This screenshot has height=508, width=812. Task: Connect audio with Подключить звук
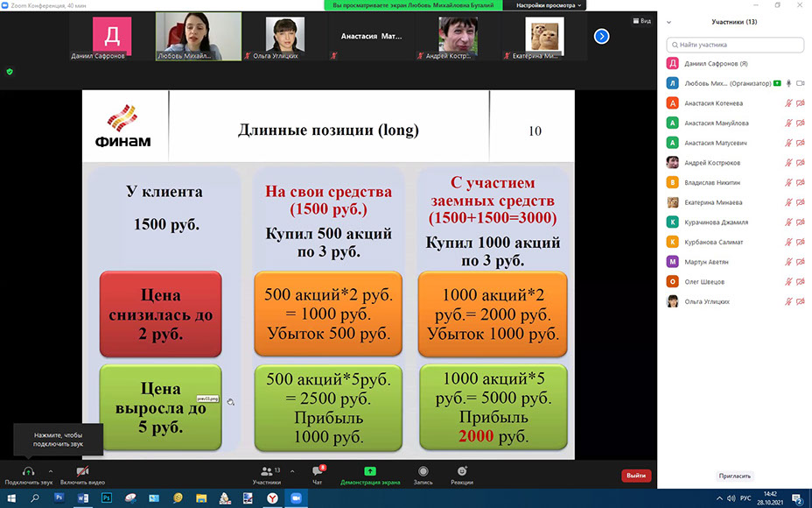tap(28, 473)
